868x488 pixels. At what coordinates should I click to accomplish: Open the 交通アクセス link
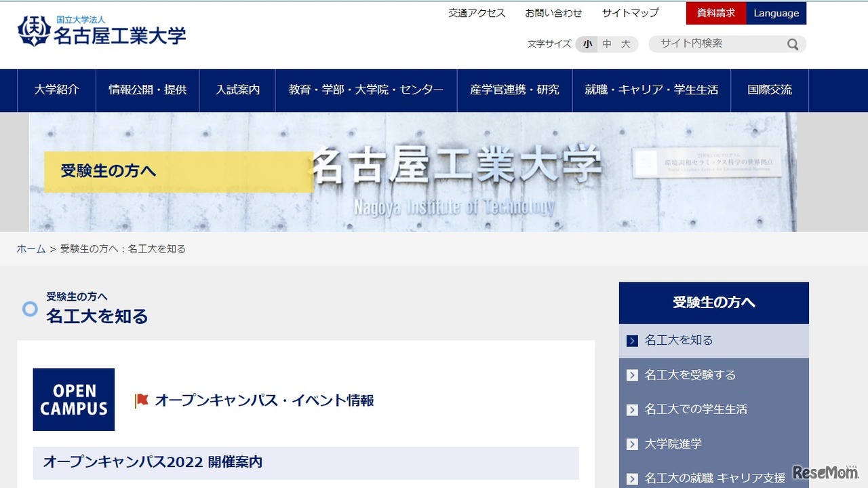coord(477,14)
